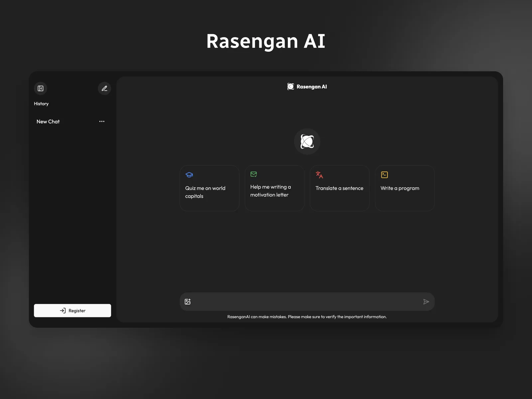
Task: Click the large center Rasengan logo
Action: point(307,142)
